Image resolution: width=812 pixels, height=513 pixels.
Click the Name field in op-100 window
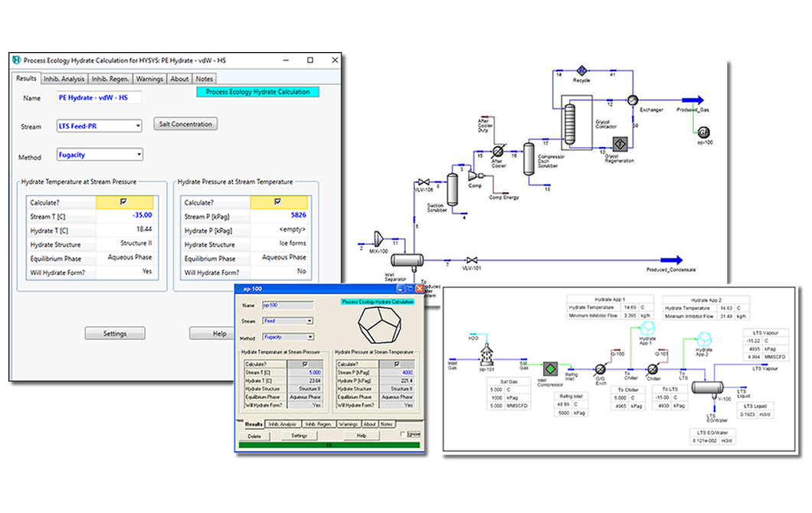[x=287, y=306]
